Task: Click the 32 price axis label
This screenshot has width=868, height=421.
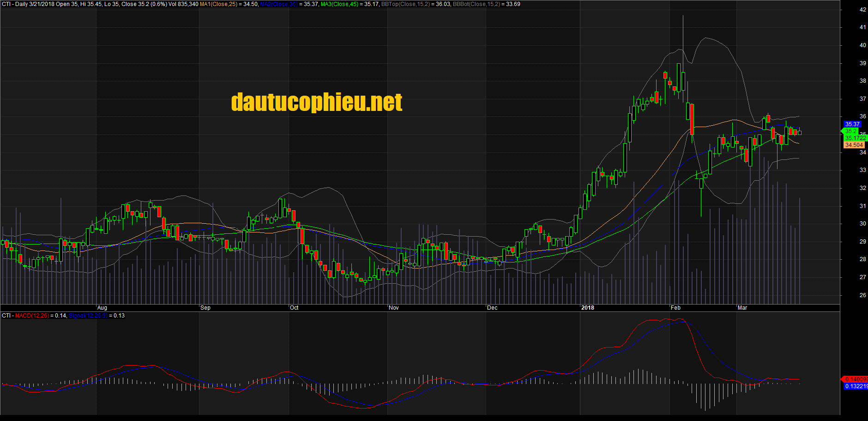Action: (862, 188)
